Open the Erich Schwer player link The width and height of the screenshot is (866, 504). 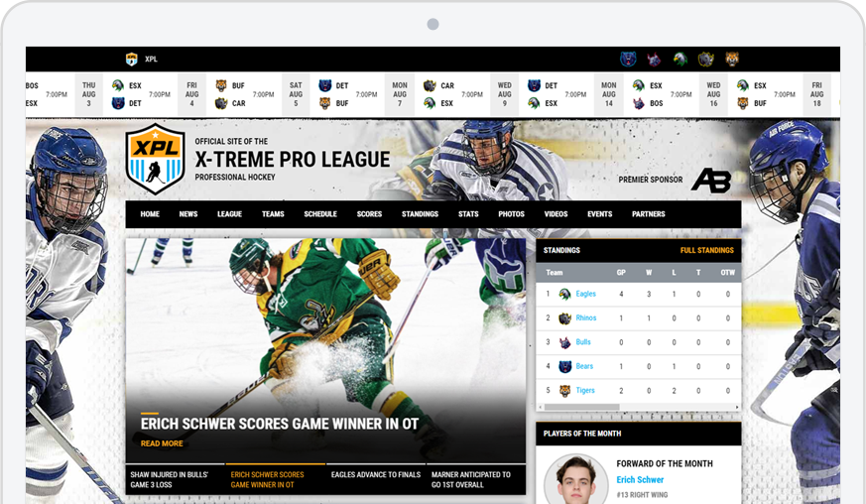coord(641,480)
